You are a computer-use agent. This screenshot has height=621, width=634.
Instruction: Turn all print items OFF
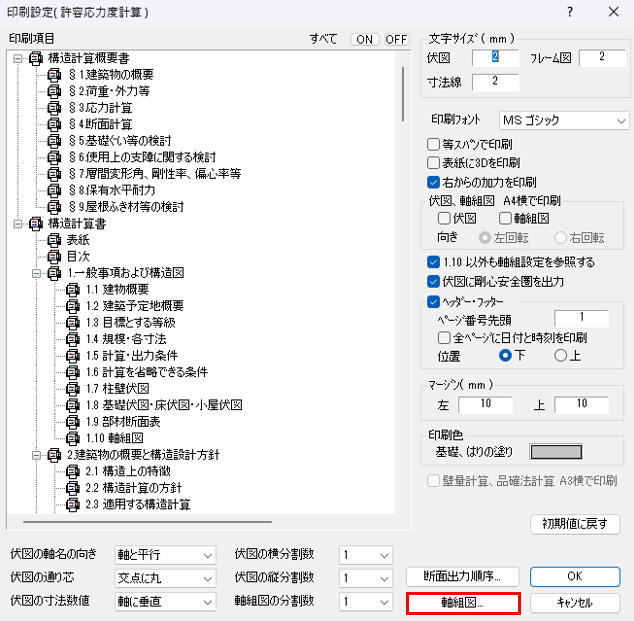click(396, 39)
